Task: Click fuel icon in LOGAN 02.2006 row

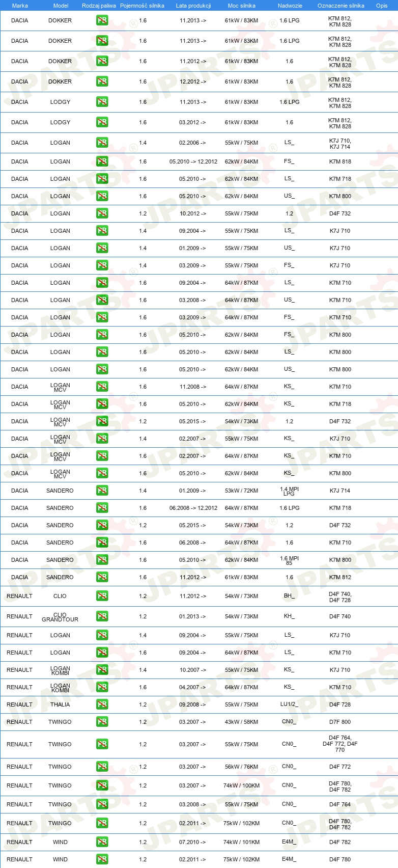Action: pos(102,143)
